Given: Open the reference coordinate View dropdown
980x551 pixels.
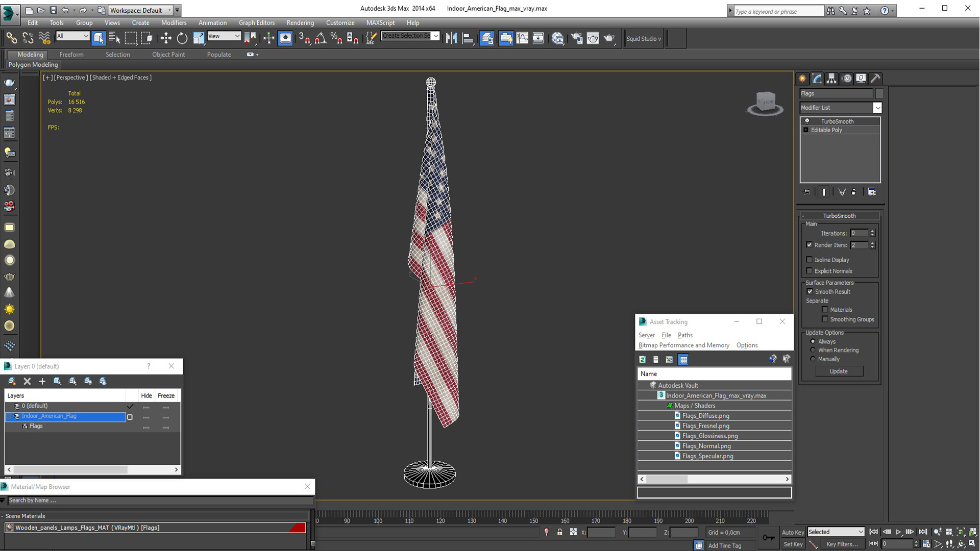Looking at the screenshot, I should click(224, 36).
